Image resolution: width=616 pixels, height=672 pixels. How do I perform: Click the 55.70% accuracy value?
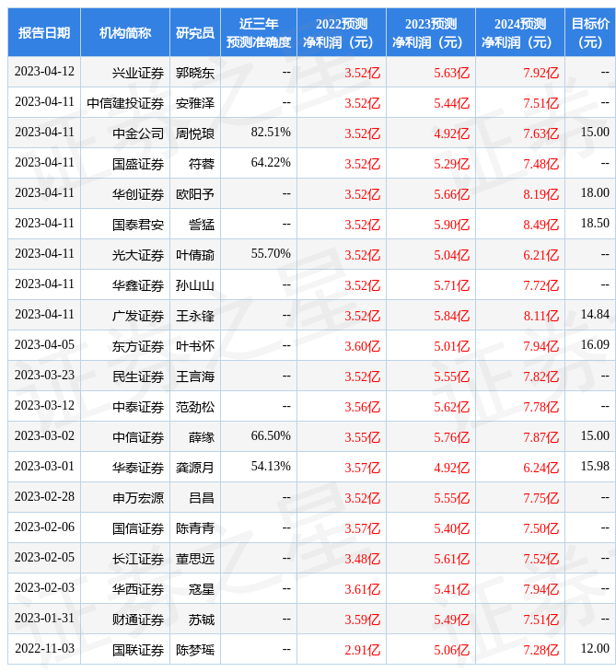271,254
